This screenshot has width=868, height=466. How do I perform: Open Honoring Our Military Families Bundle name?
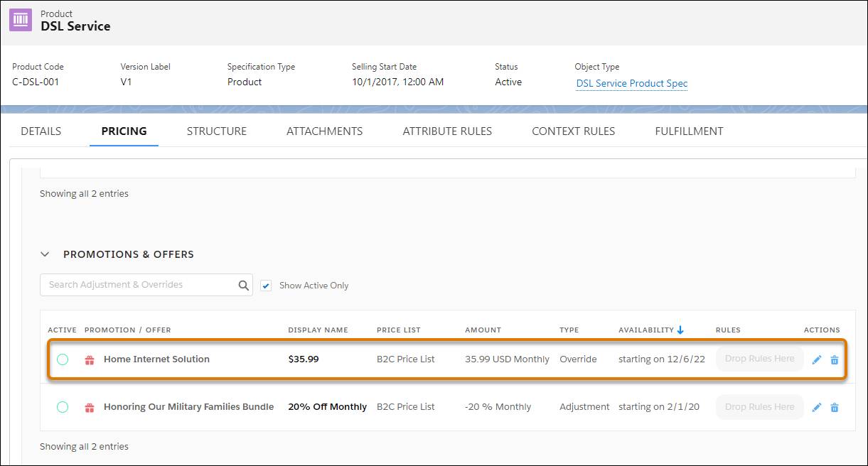tap(188, 407)
